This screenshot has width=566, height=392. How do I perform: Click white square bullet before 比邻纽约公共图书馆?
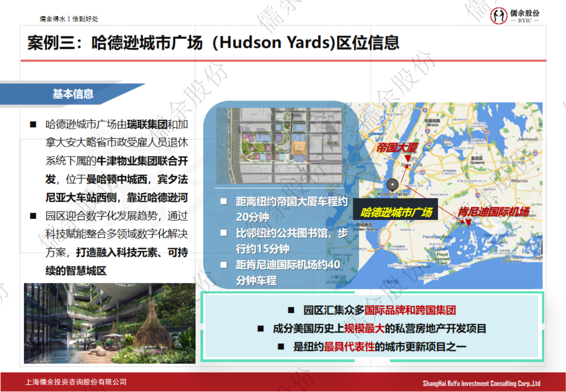point(224,233)
